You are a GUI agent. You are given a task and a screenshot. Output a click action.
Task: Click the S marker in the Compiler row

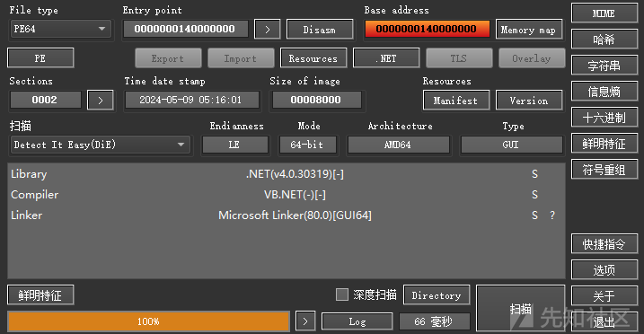534,195
